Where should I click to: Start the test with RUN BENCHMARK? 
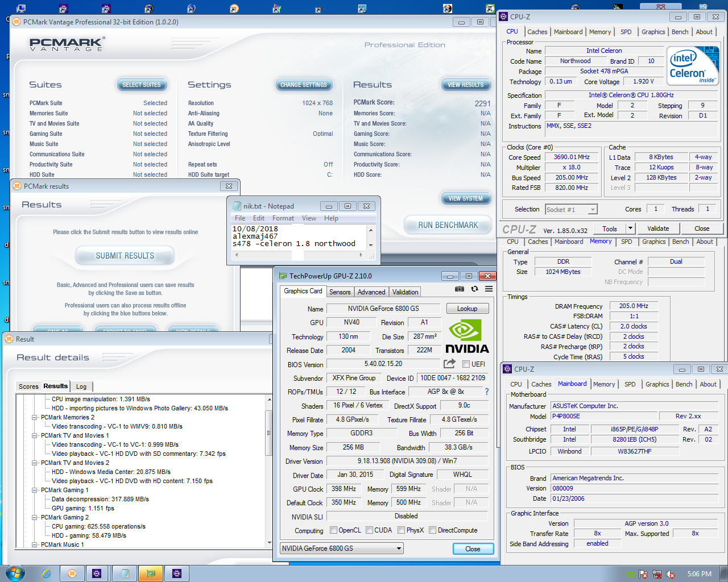[448, 225]
